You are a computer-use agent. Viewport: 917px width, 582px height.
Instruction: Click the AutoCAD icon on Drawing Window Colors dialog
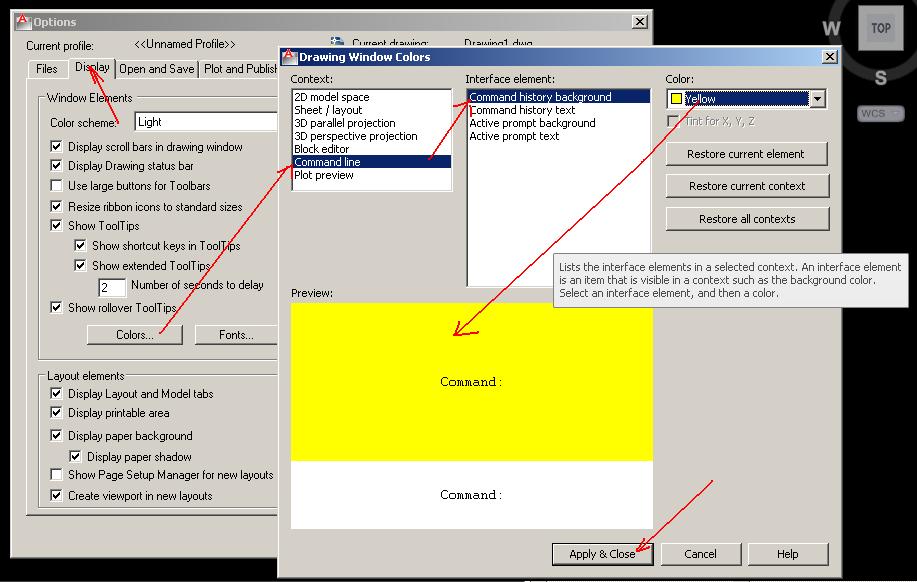tap(288, 57)
